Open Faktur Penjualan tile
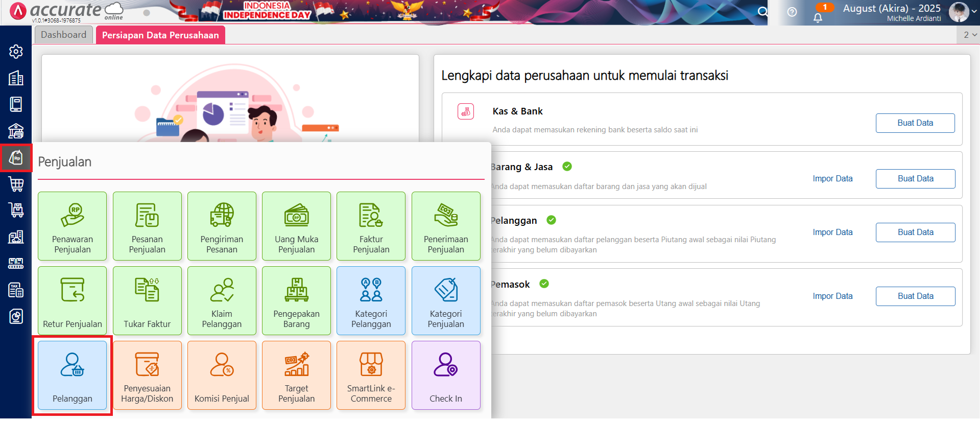This screenshot has width=980, height=421. coord(371,226)
